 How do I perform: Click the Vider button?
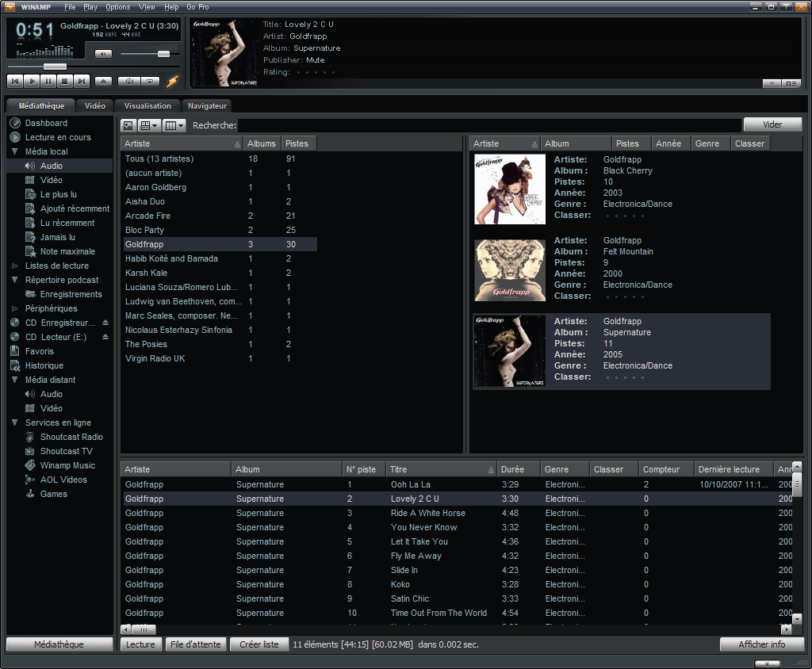(772, 124)
